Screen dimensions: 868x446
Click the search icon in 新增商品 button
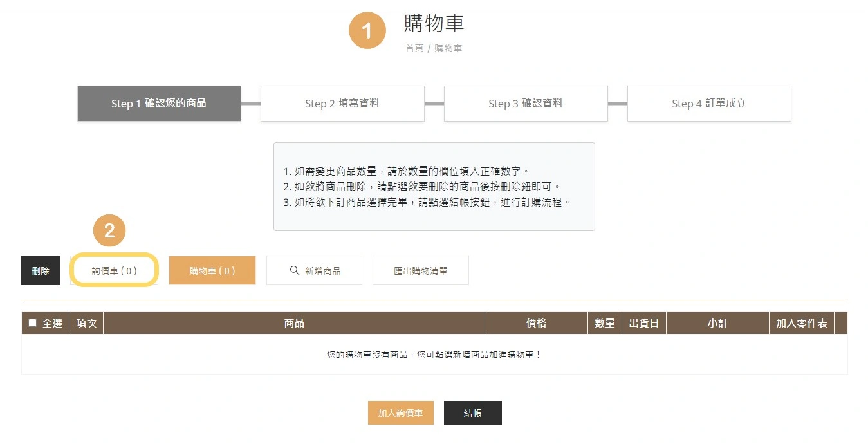pos(295,270)
